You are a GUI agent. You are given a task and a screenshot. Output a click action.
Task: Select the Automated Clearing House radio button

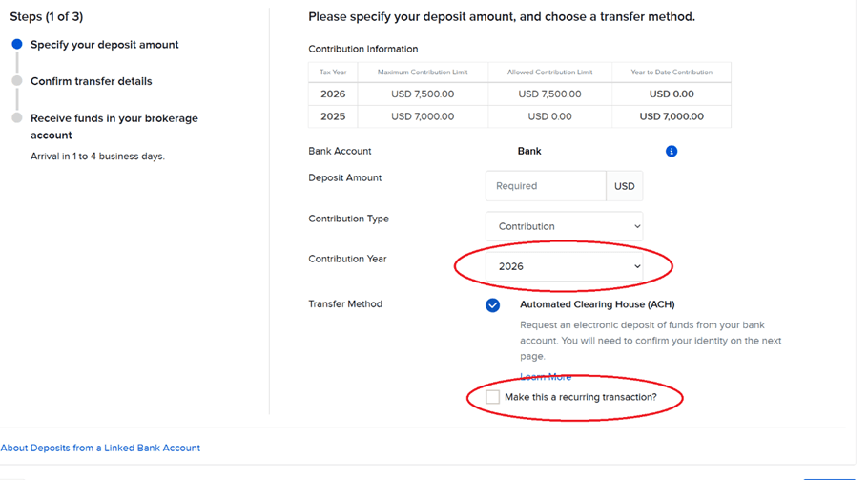point(492,305)
